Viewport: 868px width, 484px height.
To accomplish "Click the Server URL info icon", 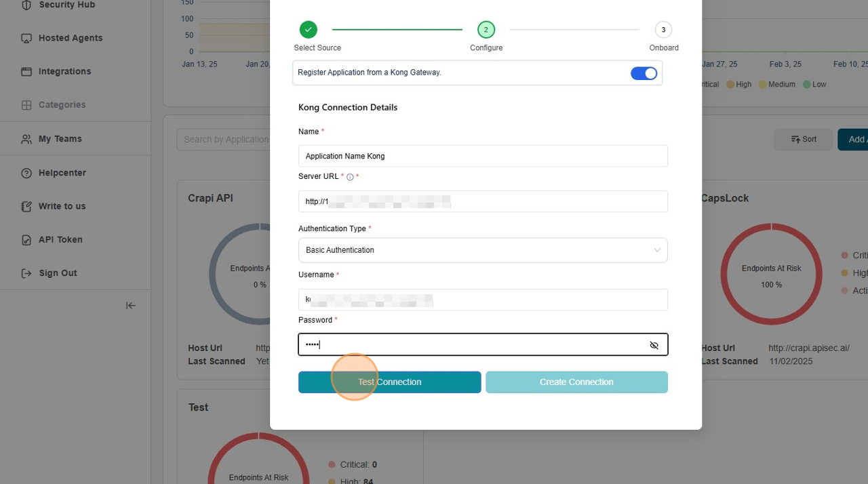I will [x=350, y=177].
